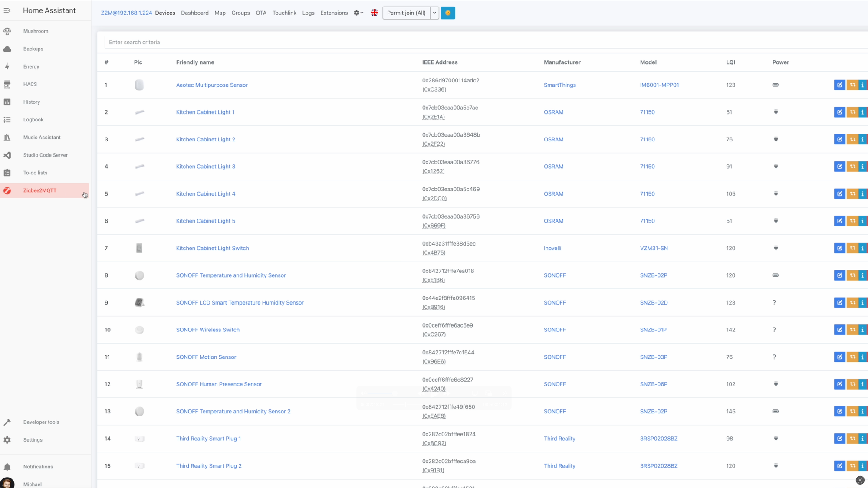Open Backups cloud icon in sidebar
This screenshot has height=488, width=868.
[x=7, y=49]
